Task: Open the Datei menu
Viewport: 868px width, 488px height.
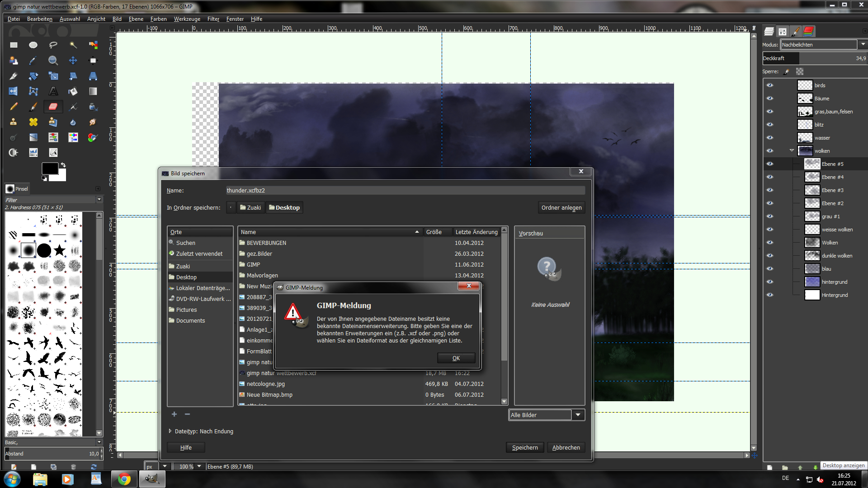Action: point(14,19)
